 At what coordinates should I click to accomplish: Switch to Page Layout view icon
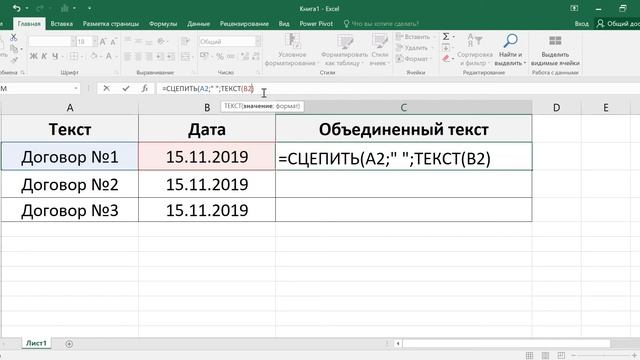point(545,355)
